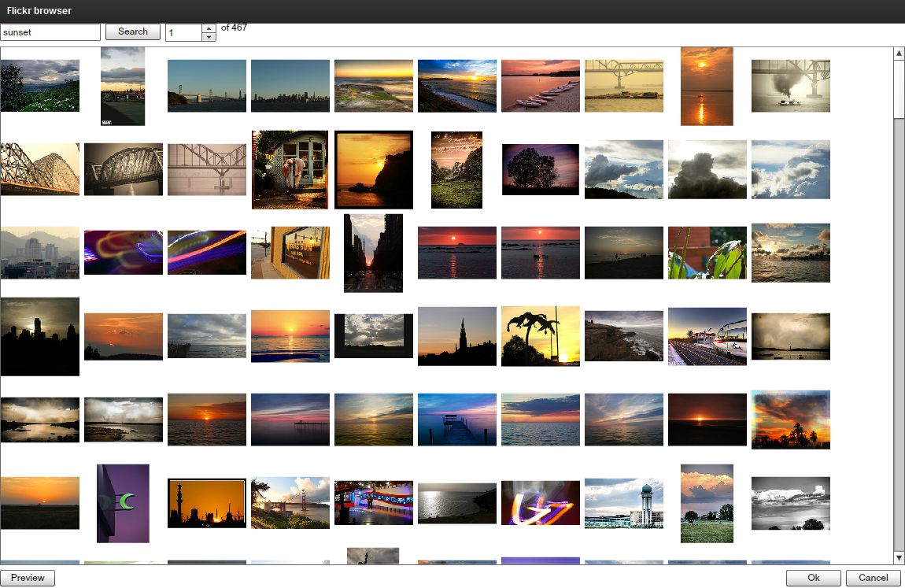Select the blue pier over water photo
Screen dimensions: 905x588
pos(456,420)
